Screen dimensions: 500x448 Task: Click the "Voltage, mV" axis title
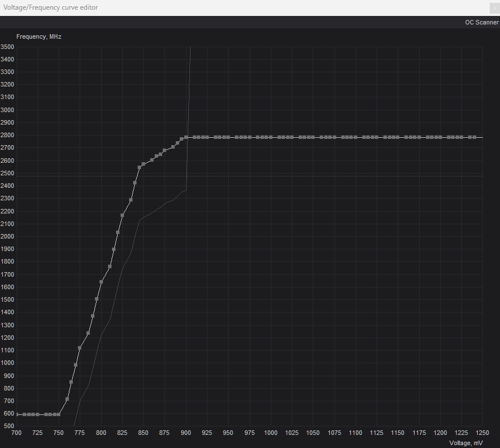(x=466, y=443)
